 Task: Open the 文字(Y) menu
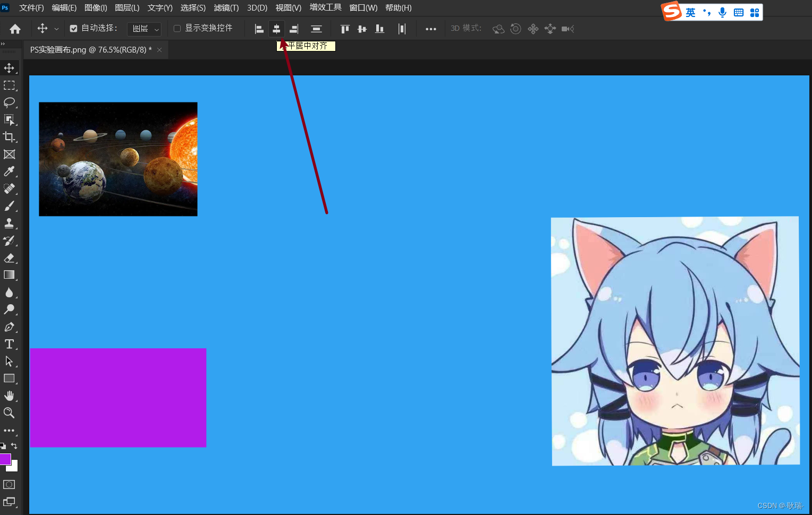click(160, 8)
